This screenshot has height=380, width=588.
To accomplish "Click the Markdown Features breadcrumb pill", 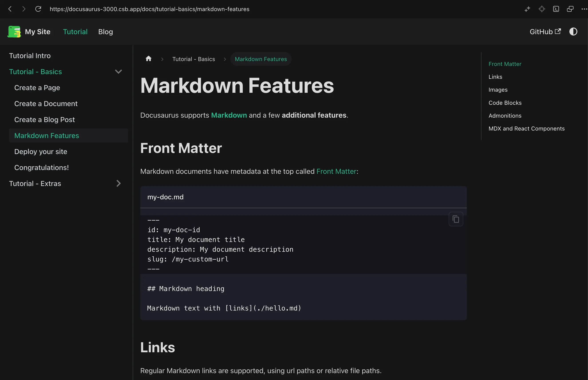I will (261, 59).
